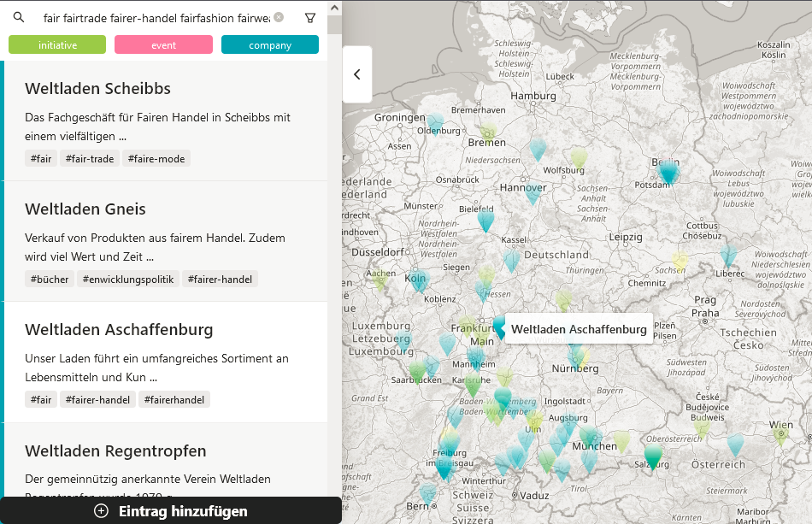Click the highlighted map pin near Frankfurt
Viewport: 812px width, 524px height.
(500, 327)
